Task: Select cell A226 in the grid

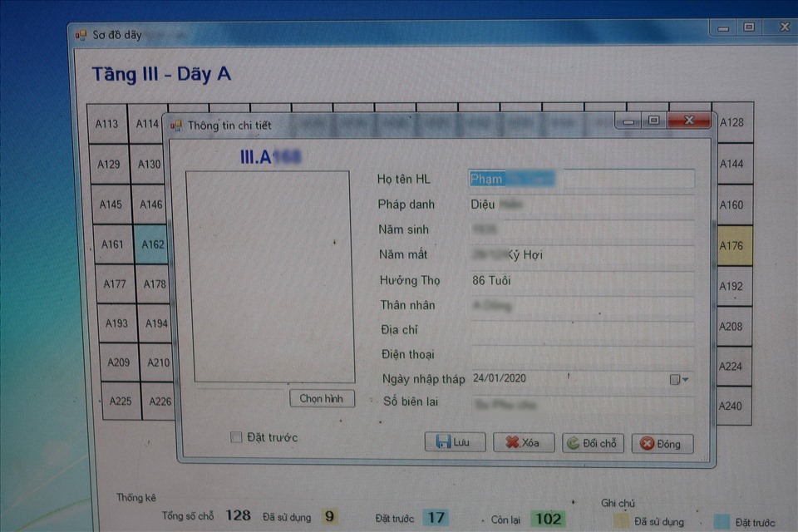Action: tap(160, 401)
